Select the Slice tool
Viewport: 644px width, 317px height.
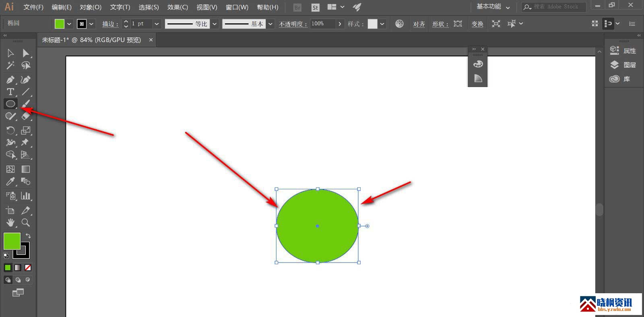[26, 210]
